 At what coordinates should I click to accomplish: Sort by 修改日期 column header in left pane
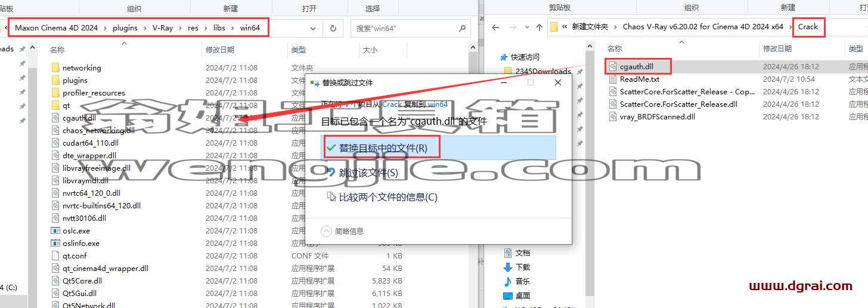click(220, 50)
